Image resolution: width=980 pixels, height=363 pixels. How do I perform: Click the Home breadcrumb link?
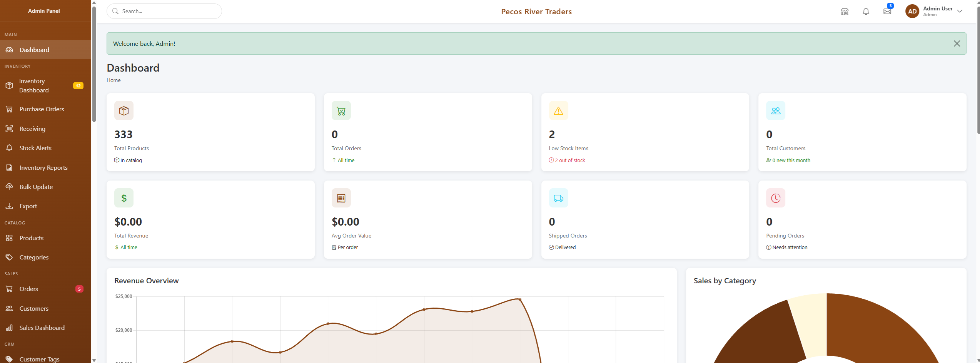114,80
